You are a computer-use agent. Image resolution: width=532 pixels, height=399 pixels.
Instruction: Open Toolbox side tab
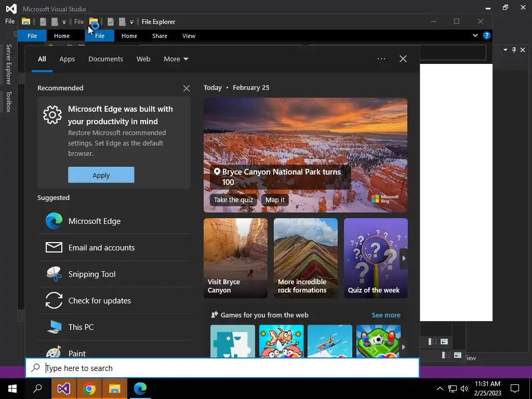click(9, 101)
